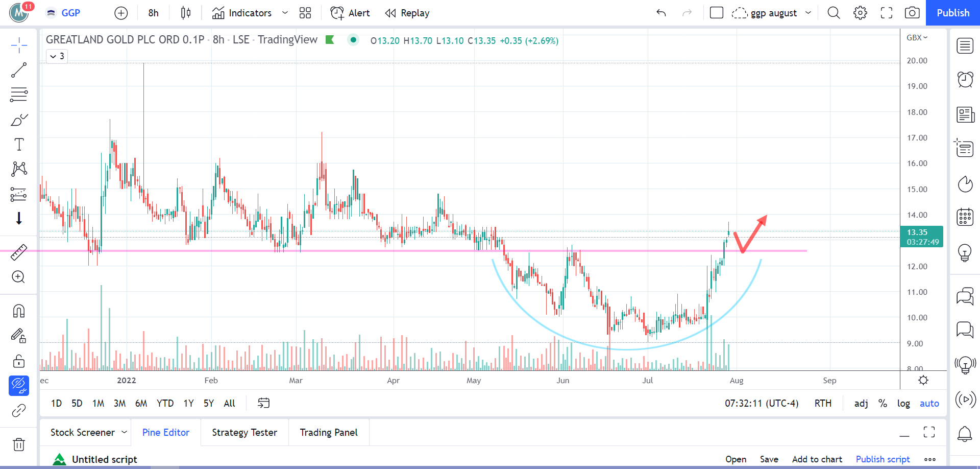
Task: Select the ruler measure tool
Action: (19, 252)
